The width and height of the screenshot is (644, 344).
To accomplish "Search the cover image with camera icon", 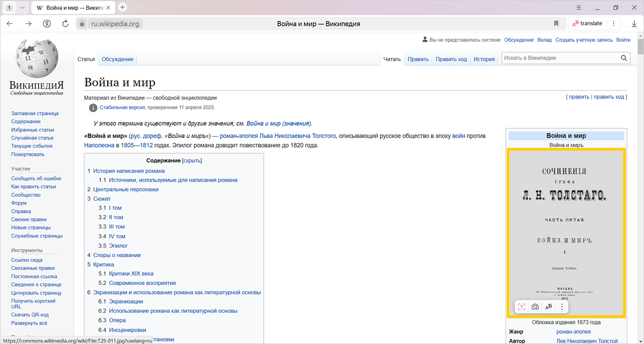I will click(535, 307).
